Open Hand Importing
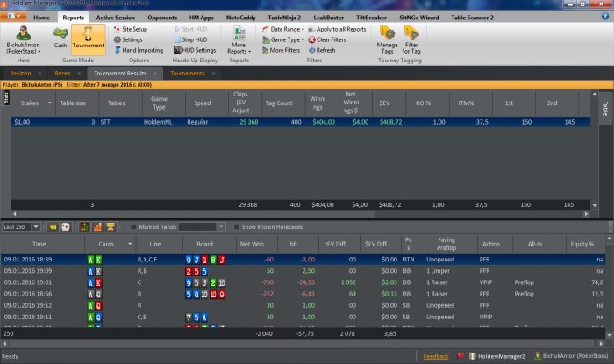This screenshot has height=364, width=614. click(139, 50)
